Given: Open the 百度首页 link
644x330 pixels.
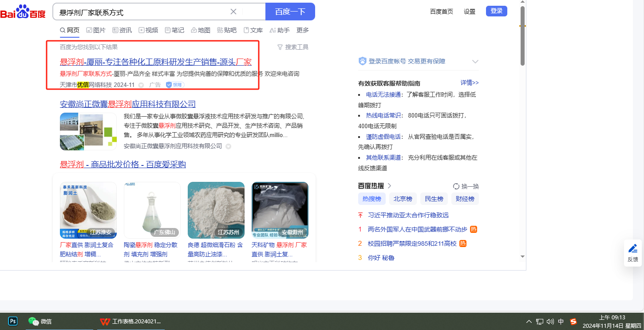Looking at the screenshot, I should 442,12.
